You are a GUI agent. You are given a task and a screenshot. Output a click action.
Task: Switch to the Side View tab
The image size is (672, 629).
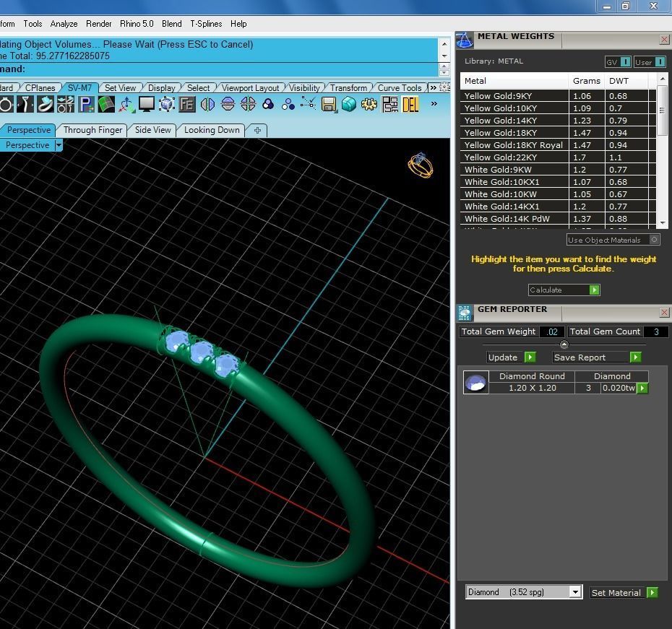point(153,130)
